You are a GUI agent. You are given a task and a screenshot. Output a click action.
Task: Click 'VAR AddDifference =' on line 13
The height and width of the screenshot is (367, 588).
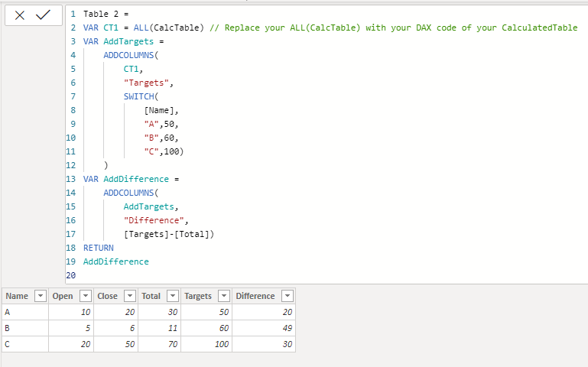(x=131, y=179)
